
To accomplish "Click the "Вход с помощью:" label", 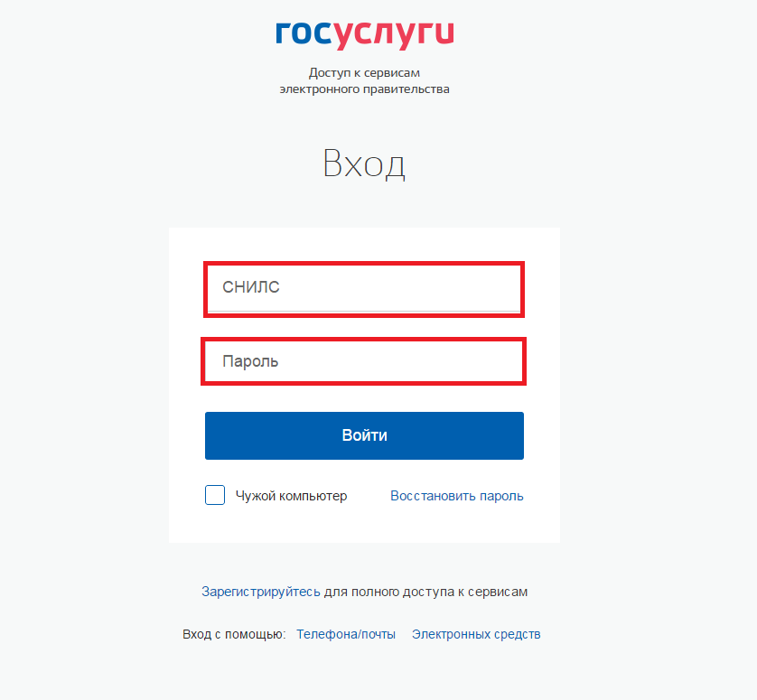I will click(x=234, y=634).
